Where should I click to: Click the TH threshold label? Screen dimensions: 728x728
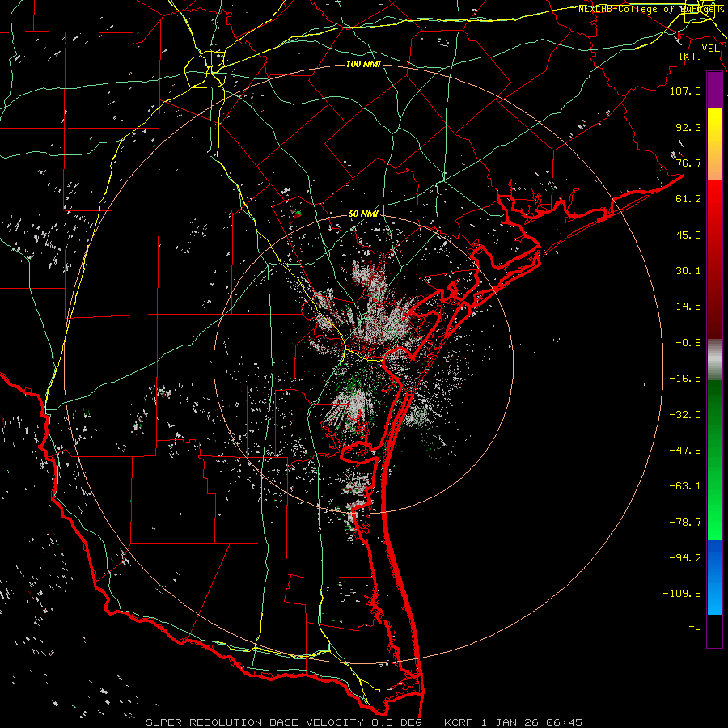695,630
